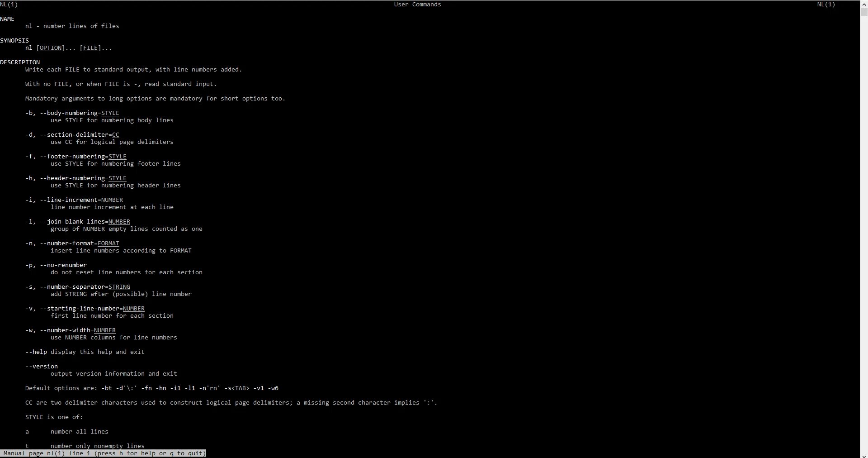Click 'CC are two delimiter characters' line
The width and height of the screenshot is (868, 458).
(231, 402)
